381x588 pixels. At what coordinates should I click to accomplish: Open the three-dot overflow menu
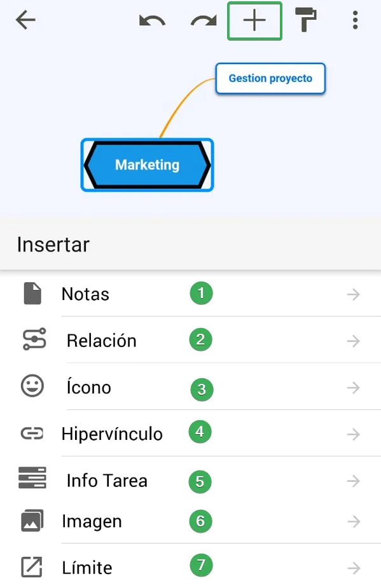tap(355, 20)
